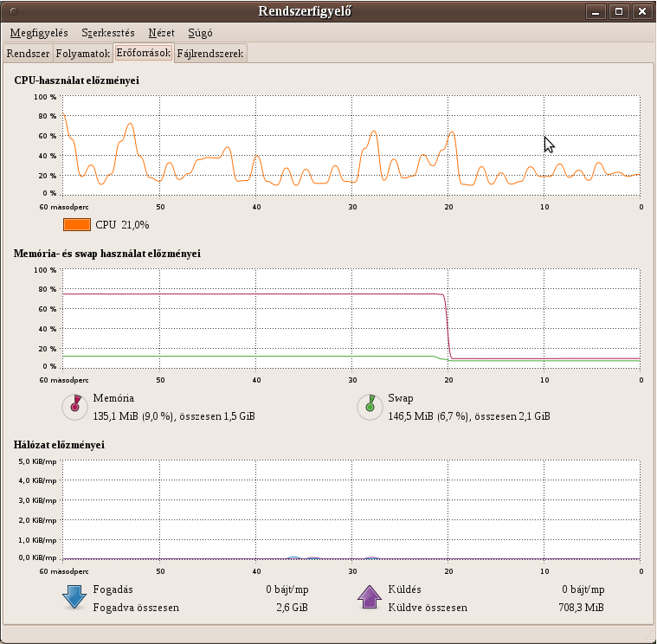Click the 2,6 GiB received total
The height and width of the screenshot is (644, 657).
(292, 608)
